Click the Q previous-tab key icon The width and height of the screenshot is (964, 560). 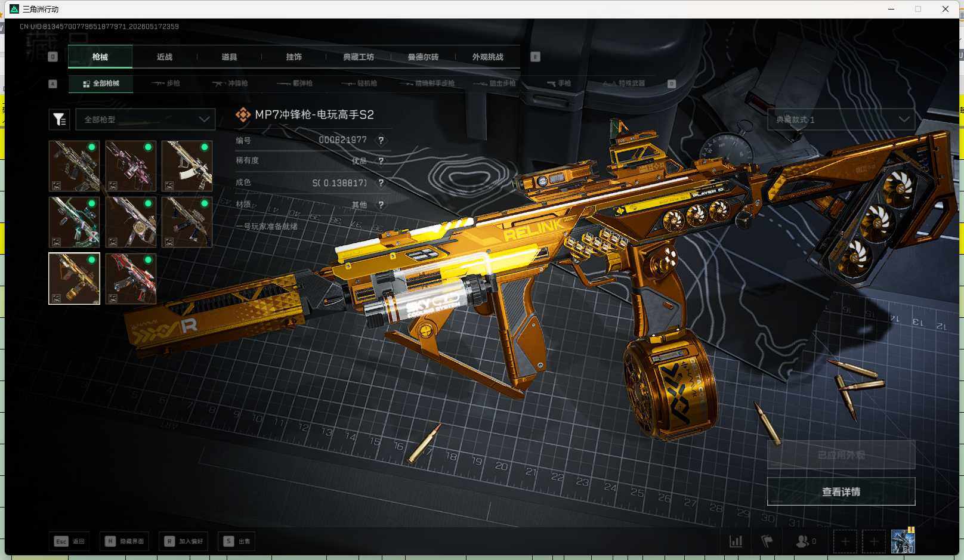click(x=53, y=57)
